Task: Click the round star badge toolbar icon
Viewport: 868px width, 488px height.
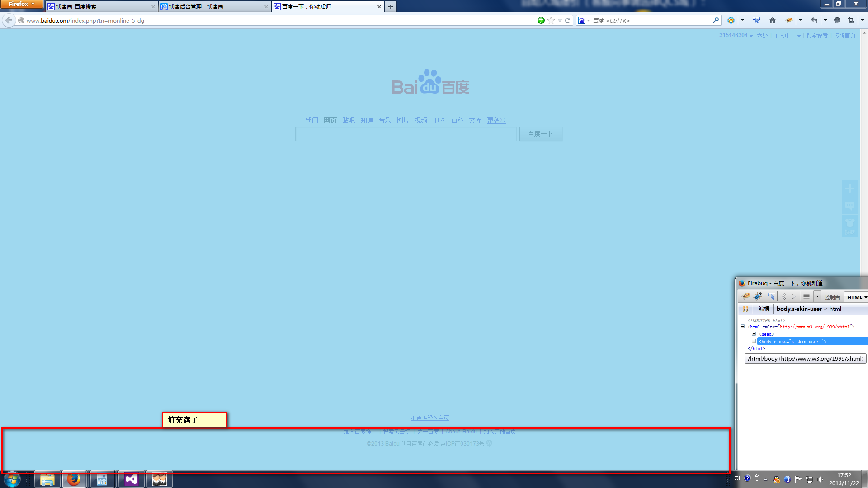Action: (731, 20)
